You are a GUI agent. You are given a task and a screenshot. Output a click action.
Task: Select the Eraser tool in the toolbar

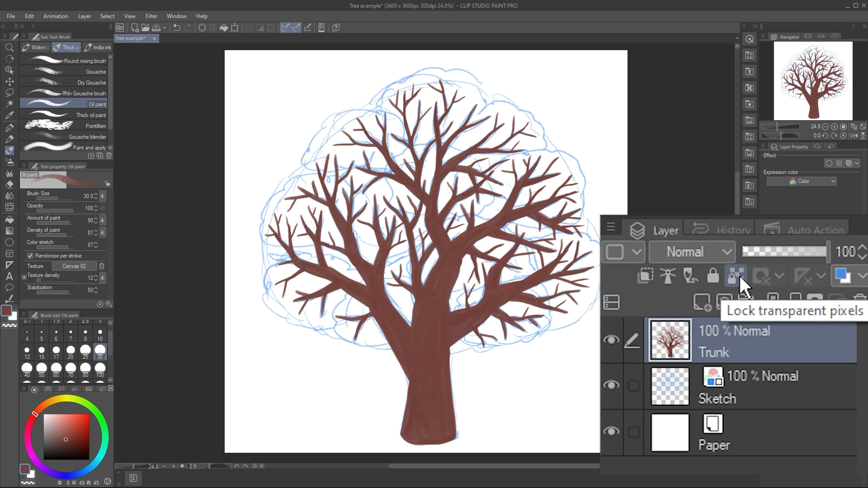[x=9, y=184]
